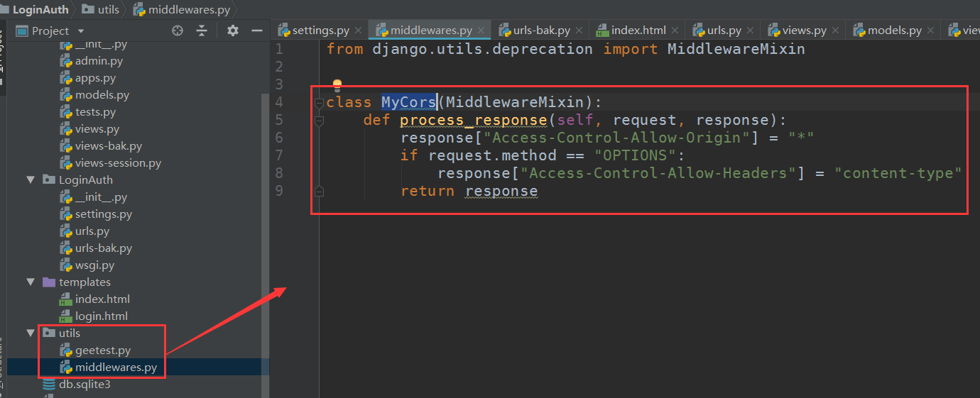Click the collapse all icon in Project panel
This screenshot has width=980, height=398.
pos(202,31)
